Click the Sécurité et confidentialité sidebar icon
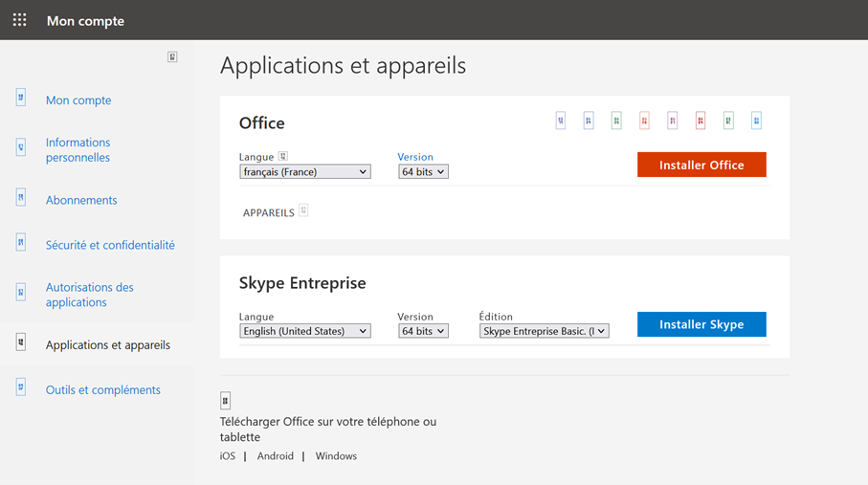Viewport: 868px width, 485px height. pyautogui.click(x=20, y=242)
